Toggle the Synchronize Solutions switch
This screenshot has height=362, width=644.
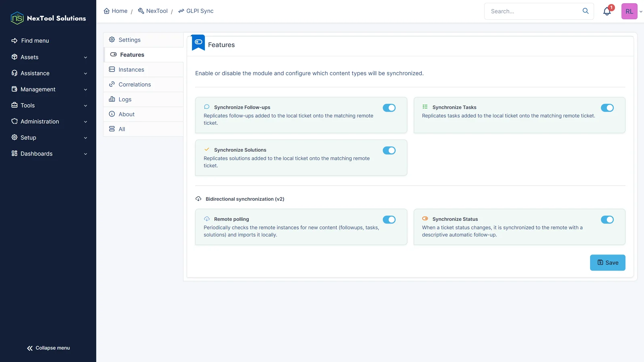pos(389,150)
